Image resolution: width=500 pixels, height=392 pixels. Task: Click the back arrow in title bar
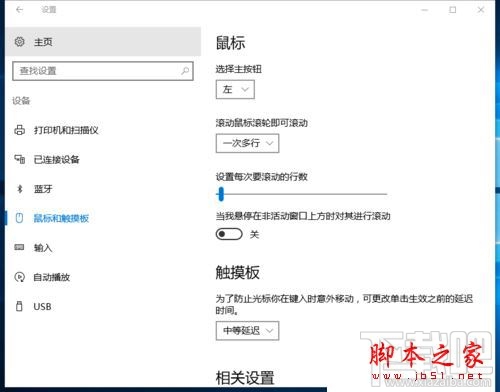pos(19,10)
